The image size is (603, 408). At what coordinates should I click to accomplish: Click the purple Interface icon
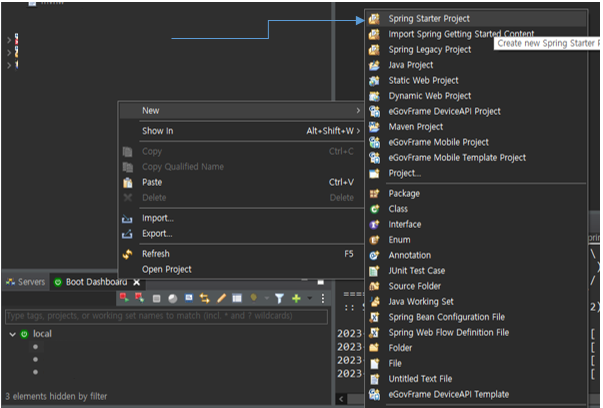tap(374, 224)
